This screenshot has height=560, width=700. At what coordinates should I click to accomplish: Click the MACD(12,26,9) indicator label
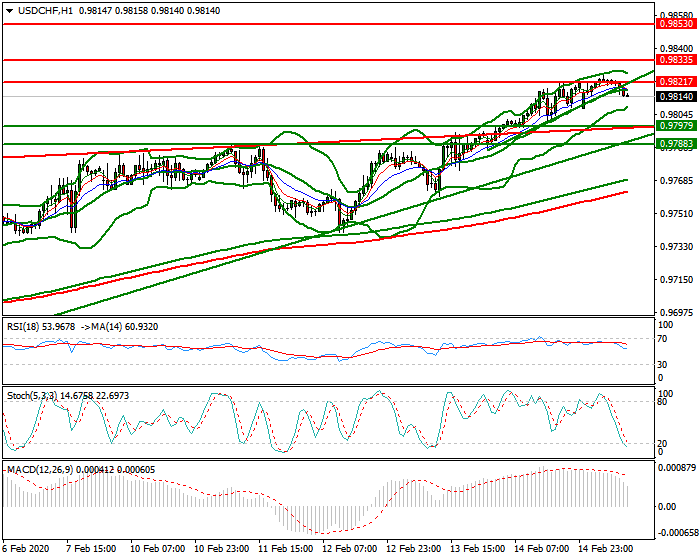pyautogui.click(x=40, y=470)
